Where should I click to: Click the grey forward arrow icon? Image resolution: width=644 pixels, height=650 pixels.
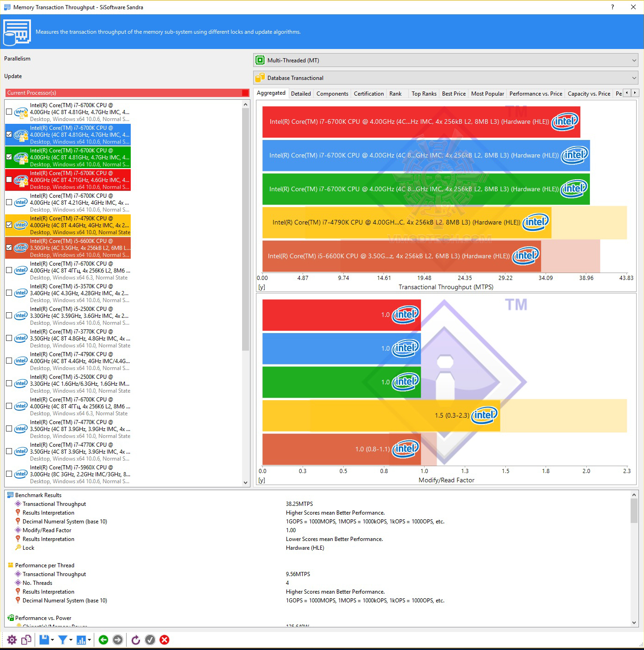(x=118, y=640)
